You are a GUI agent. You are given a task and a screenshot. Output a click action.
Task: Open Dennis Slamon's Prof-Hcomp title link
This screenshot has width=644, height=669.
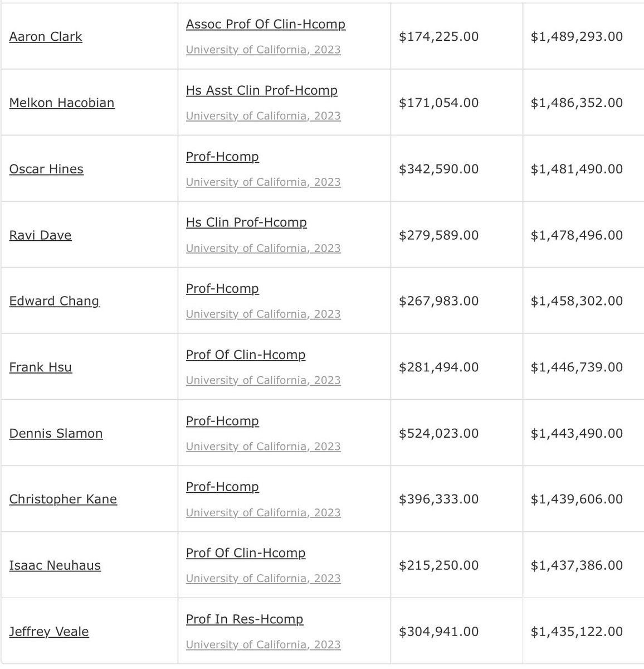222,421
